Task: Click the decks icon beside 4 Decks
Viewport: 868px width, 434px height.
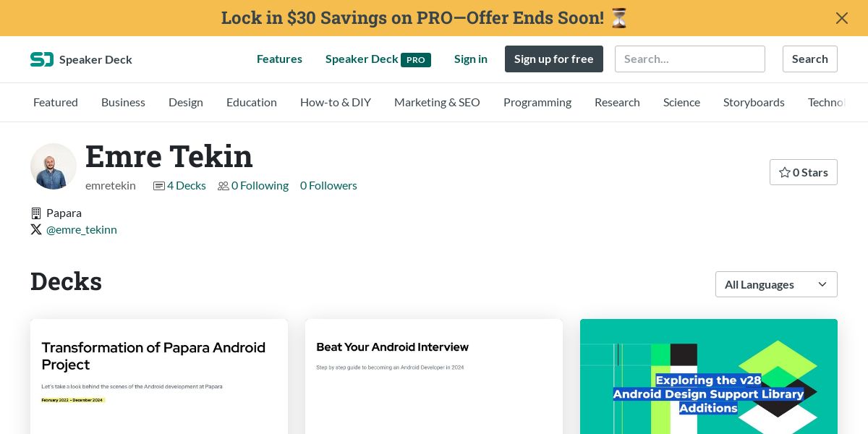Action: point(159,186)
